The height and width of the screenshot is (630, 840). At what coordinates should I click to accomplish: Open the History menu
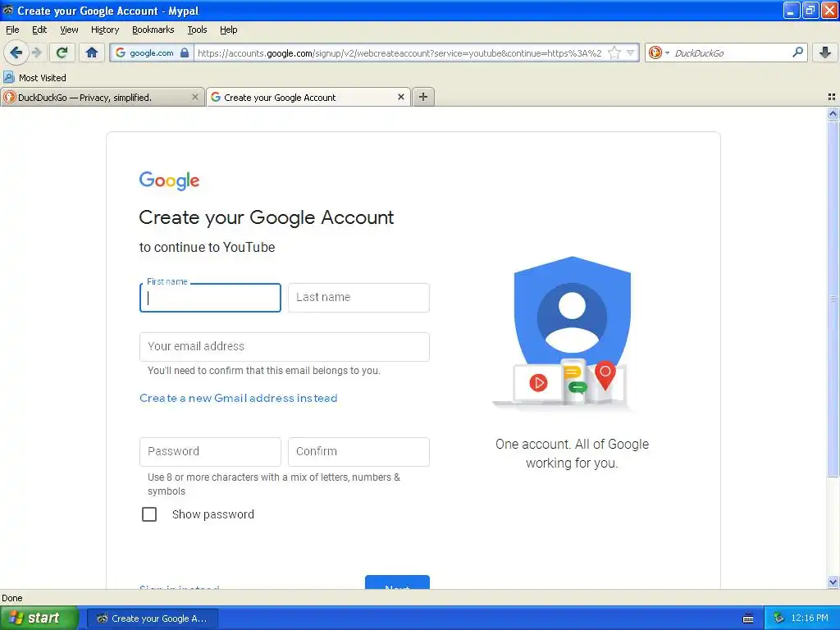click(x=104, y=30)
